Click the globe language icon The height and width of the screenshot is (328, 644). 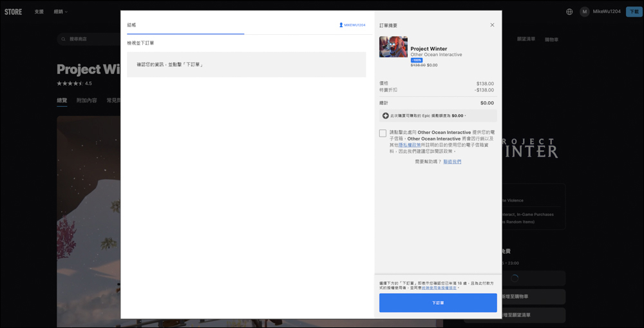pos(569,12)
